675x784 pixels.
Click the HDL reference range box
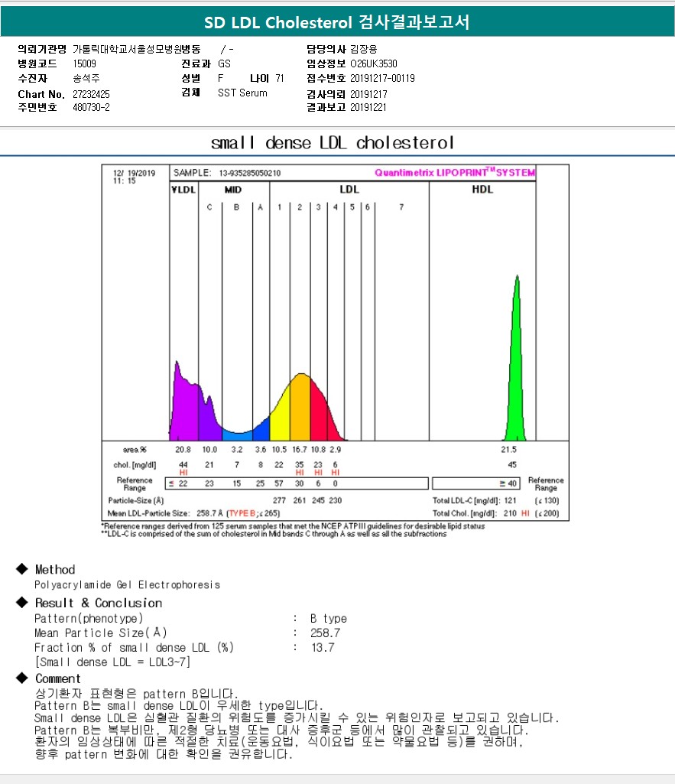pyautogui.click(x=478, y=483)
